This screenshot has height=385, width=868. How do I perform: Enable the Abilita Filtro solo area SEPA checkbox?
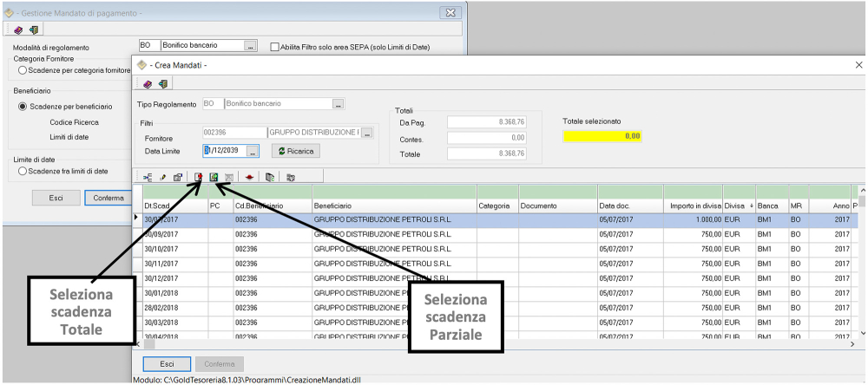point(275,47)
